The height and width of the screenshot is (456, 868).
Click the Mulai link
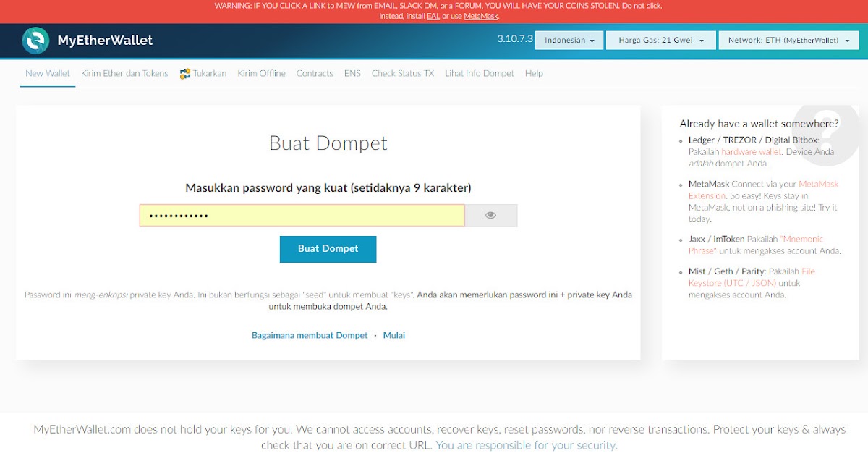pos(394,336)
